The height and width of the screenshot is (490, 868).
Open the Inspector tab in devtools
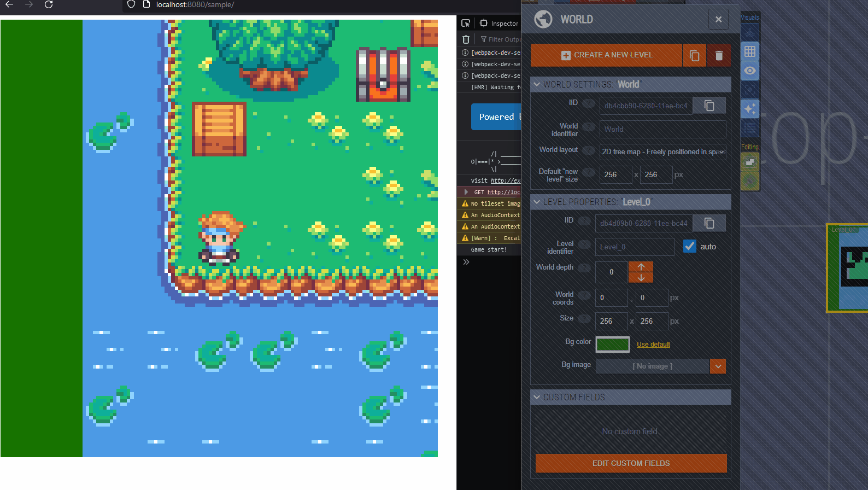tap(498, 24)
